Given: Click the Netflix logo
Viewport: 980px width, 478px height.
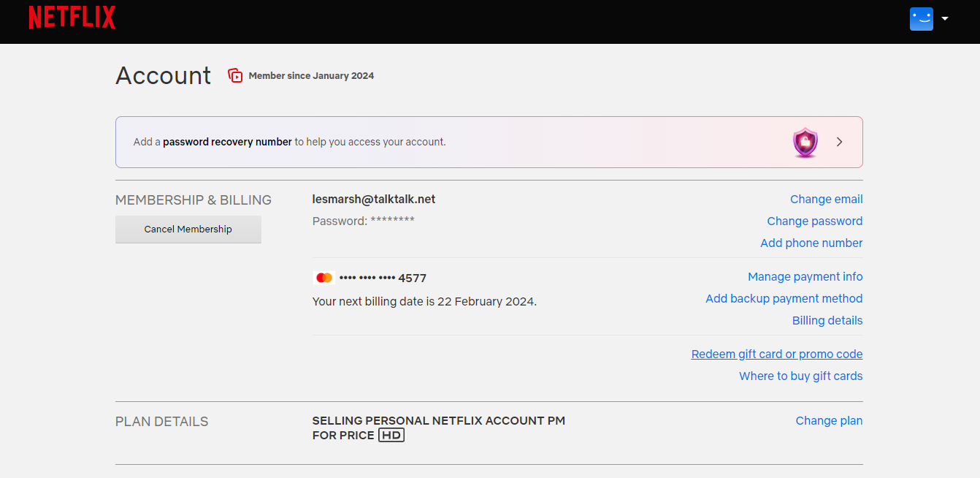Looking at the screenshot, I should click(x=72, y=18).
